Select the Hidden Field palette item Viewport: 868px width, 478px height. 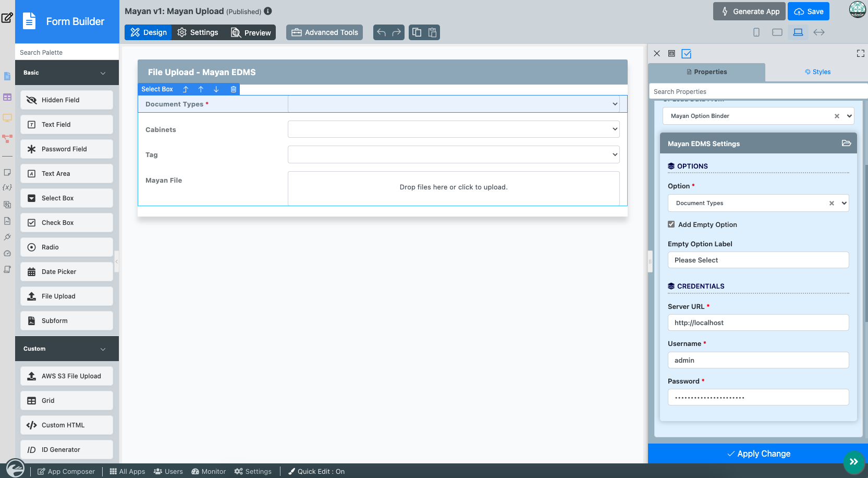[67, 100]
